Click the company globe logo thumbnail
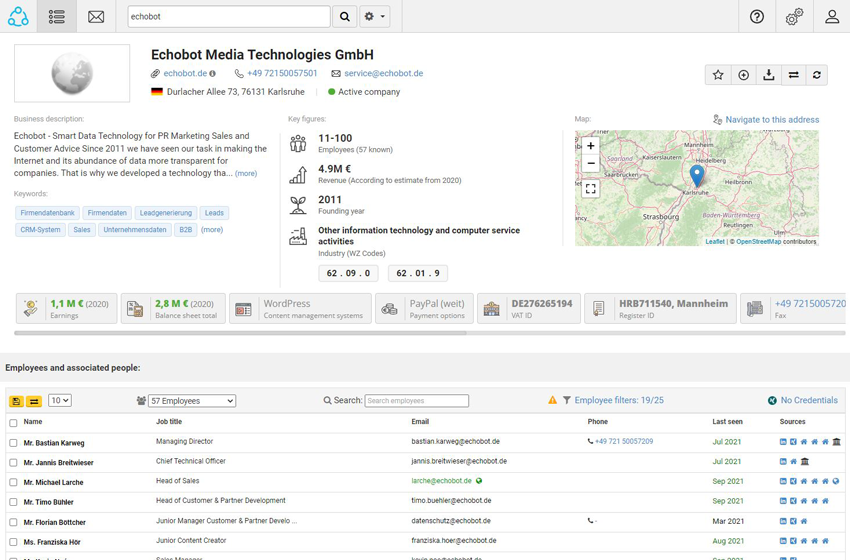850x560 pixels. point(72,73)
